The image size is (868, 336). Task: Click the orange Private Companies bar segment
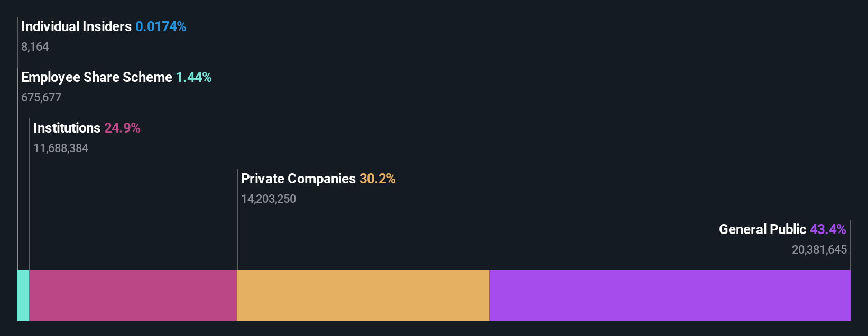pyautogui.click(x=363, y=296)
